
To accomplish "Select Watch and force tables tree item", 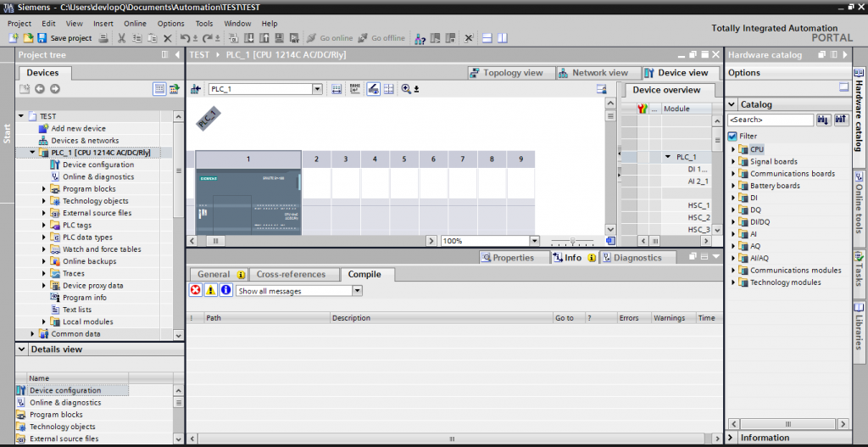I will [95, 249].
